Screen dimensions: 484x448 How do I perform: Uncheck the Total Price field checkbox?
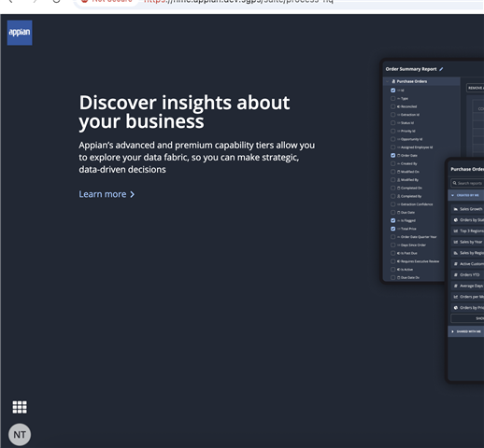(x=392, y=229)
